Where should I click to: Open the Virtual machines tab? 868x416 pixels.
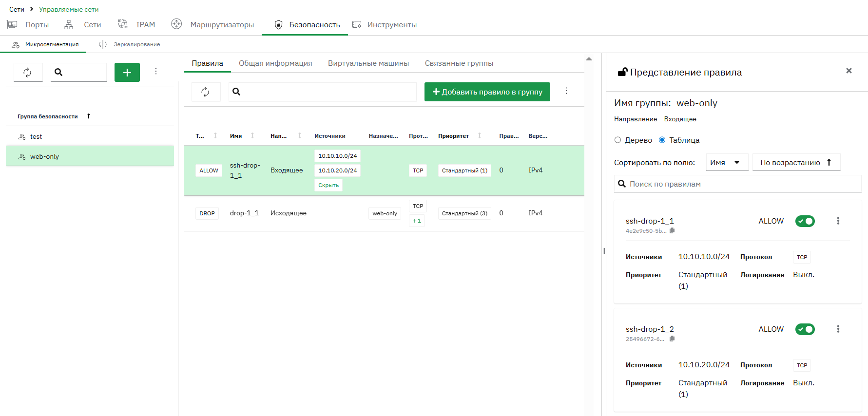tap(368, 63)
